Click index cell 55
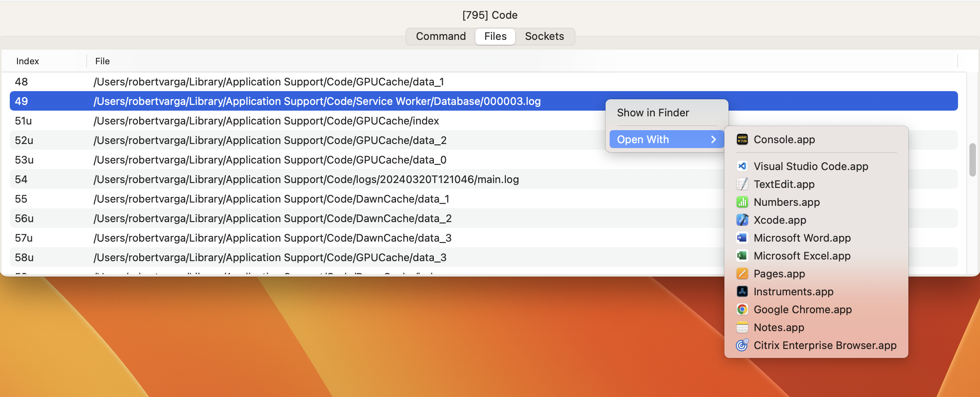Viewport: 980px width, 397px height. 21,199
